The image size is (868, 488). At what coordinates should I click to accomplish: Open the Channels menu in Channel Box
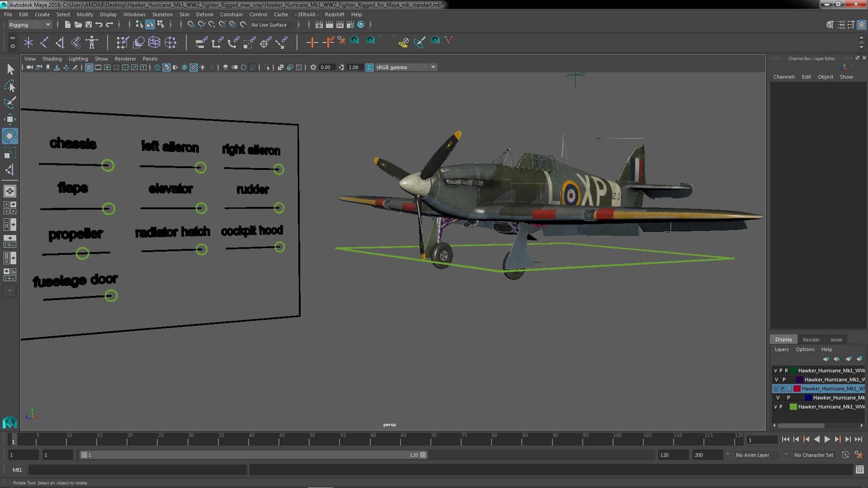point(784,77)
